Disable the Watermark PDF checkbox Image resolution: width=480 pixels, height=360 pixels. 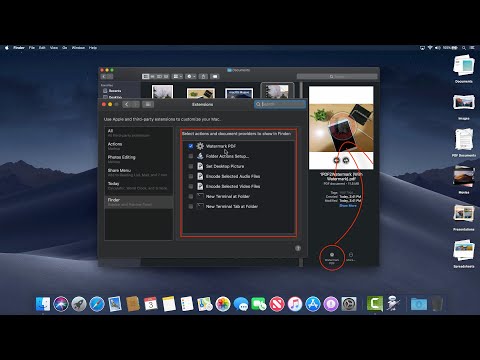click(191, 146)
